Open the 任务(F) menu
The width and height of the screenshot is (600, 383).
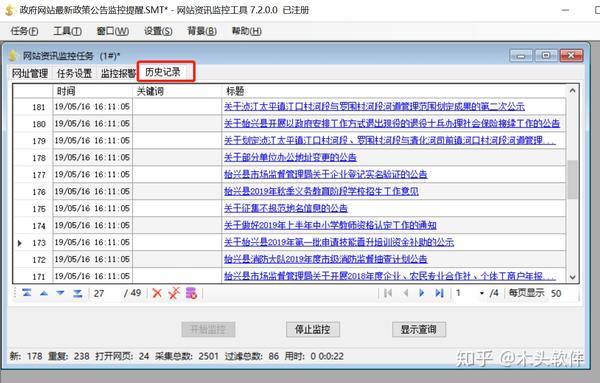(24, 31)
